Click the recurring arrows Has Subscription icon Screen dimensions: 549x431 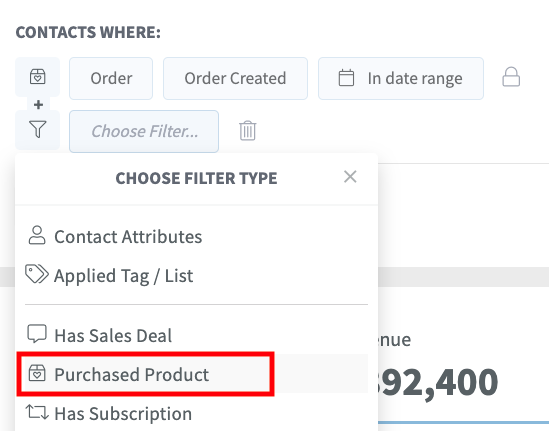click(x=37, y=412)
